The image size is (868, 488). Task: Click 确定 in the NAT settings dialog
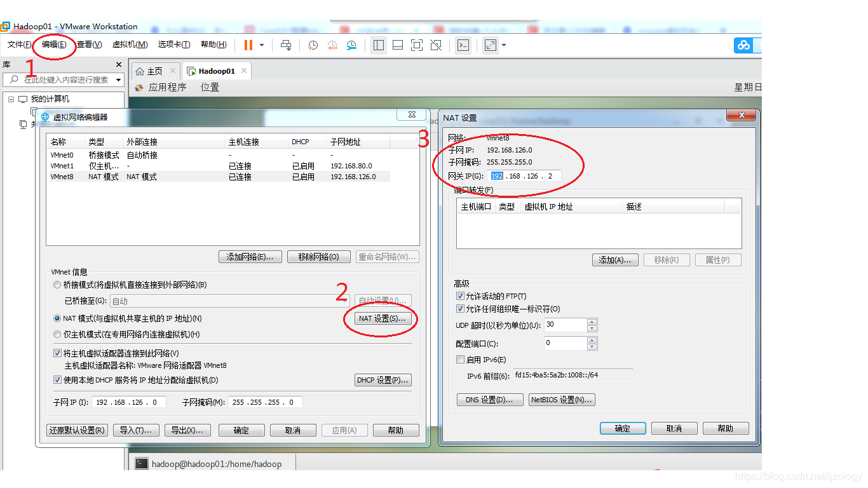(x=623, y=428)
